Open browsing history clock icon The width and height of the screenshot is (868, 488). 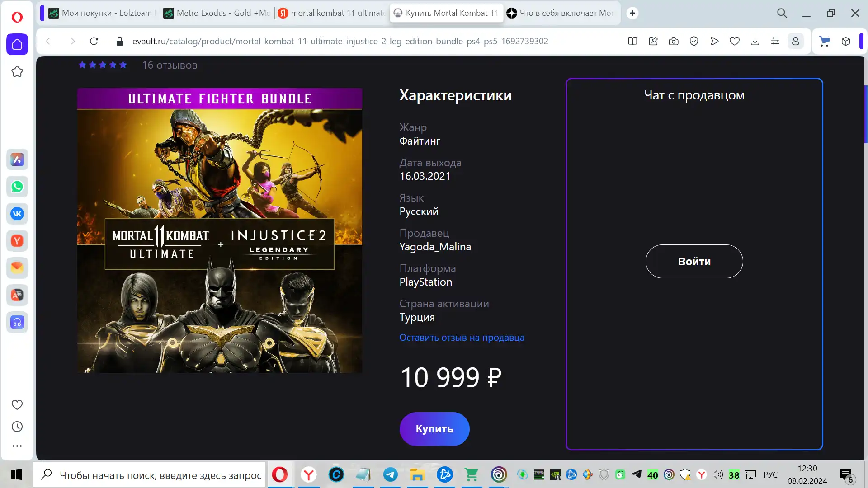click(17, 427)
